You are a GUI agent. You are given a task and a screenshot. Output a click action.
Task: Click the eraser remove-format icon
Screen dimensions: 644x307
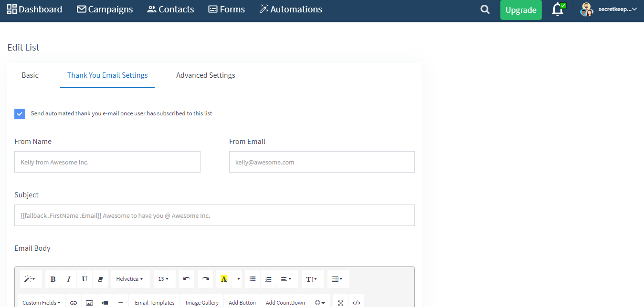[x=100, y=279]
